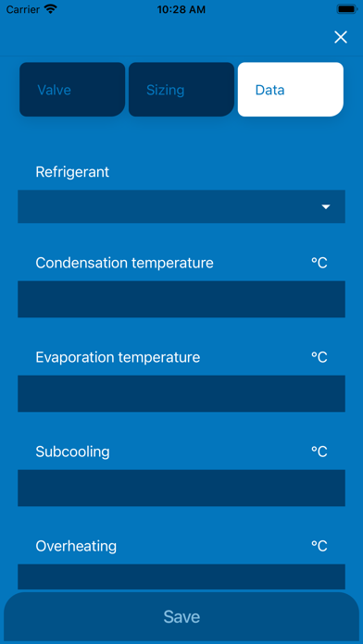The height and width of the screenshot is (644, 363).
Task: Switch to the Valve tab
Action: 72,90
